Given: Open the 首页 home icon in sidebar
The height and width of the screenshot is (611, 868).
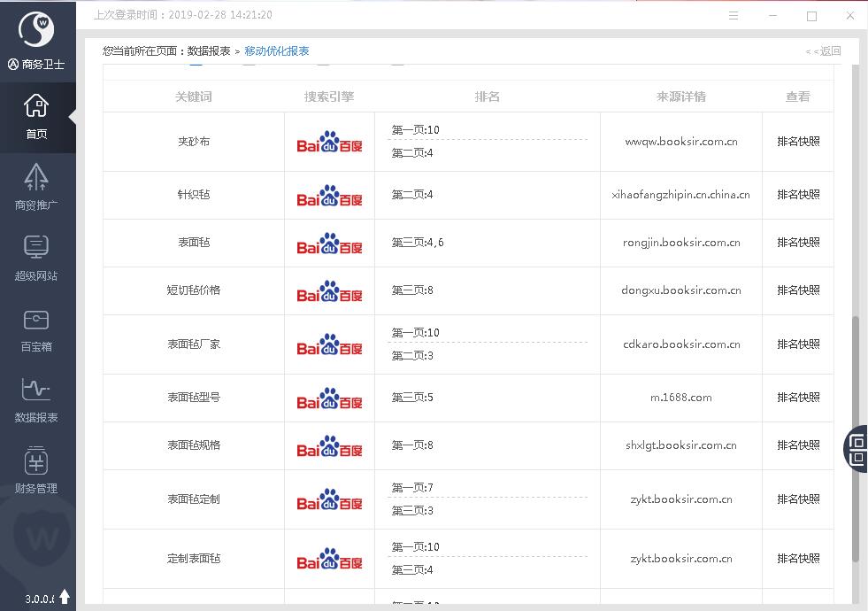Looking at the screenshot, I should [36, 108].
